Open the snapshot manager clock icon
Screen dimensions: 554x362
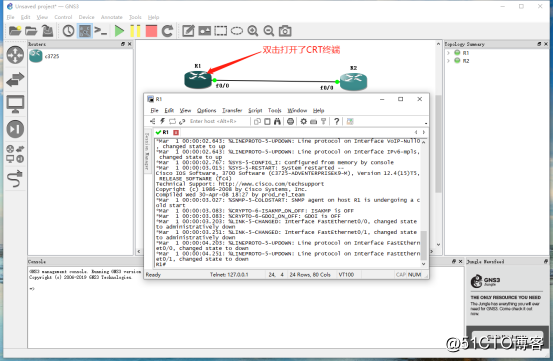click(x=68, y=31)
